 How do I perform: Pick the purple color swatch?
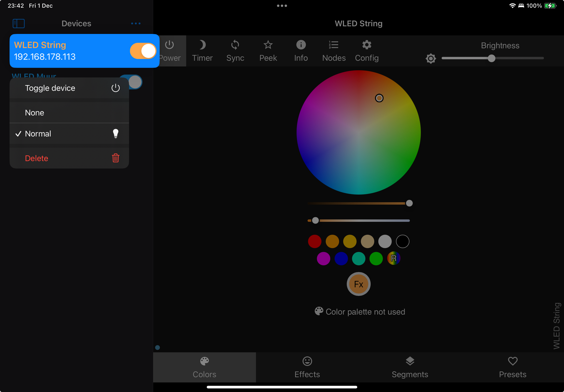click(x=323, y=258)
